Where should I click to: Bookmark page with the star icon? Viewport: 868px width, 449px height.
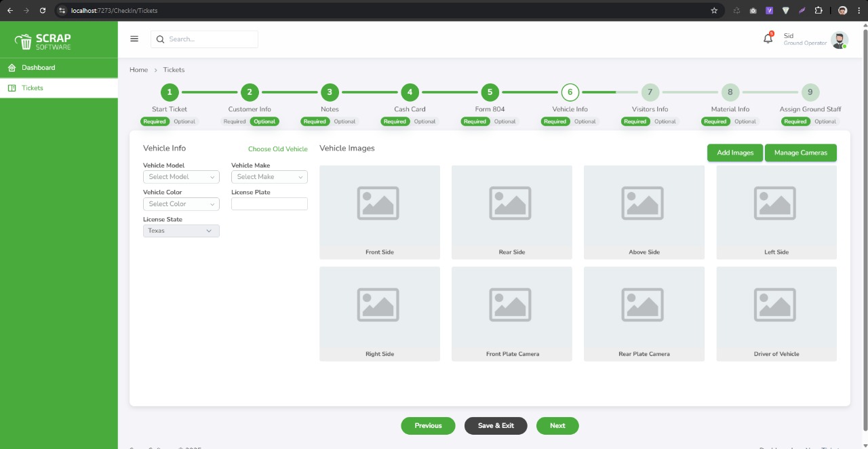(714, 11)
